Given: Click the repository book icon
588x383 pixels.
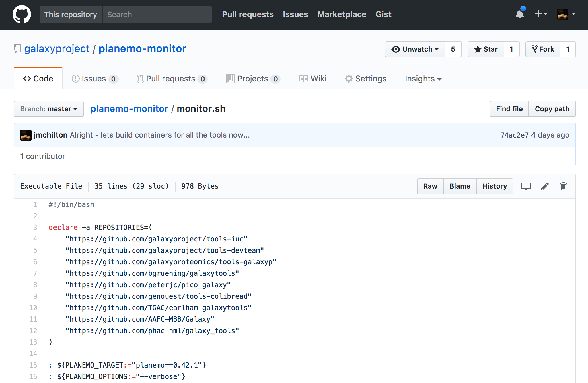Looking at the screenshot, I should pyautogui.click(x=17, y=49).
